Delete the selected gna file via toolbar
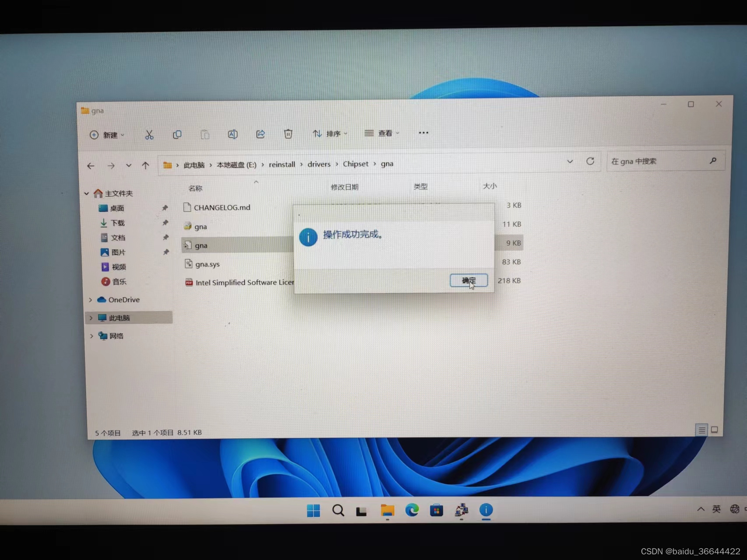This screenshot has height=560, width=747. pyautogui.click(x=288, y=134)
